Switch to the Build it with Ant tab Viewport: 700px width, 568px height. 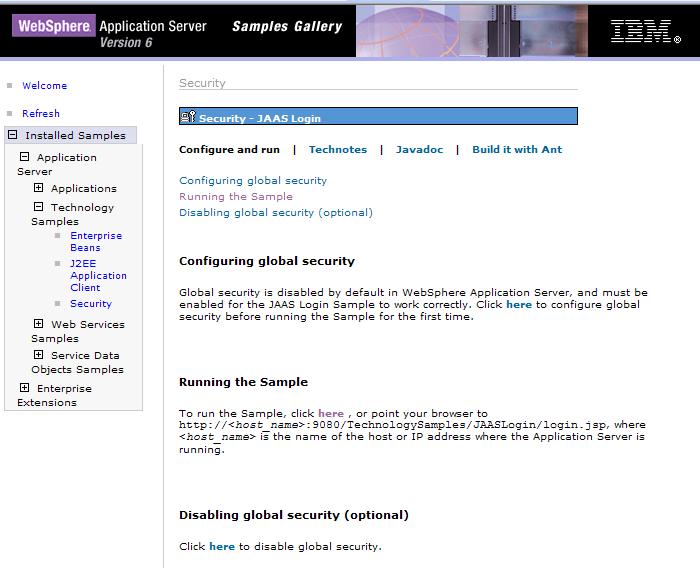pos(517,150)
